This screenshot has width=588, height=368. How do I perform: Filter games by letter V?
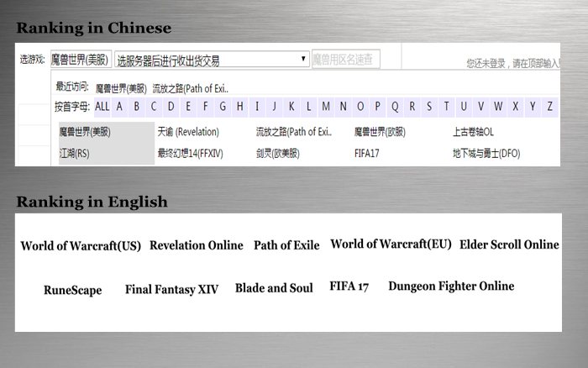coord(481,107)
